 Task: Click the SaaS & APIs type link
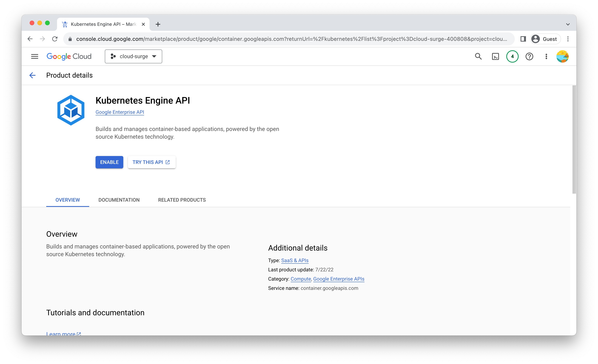[295, 260]
